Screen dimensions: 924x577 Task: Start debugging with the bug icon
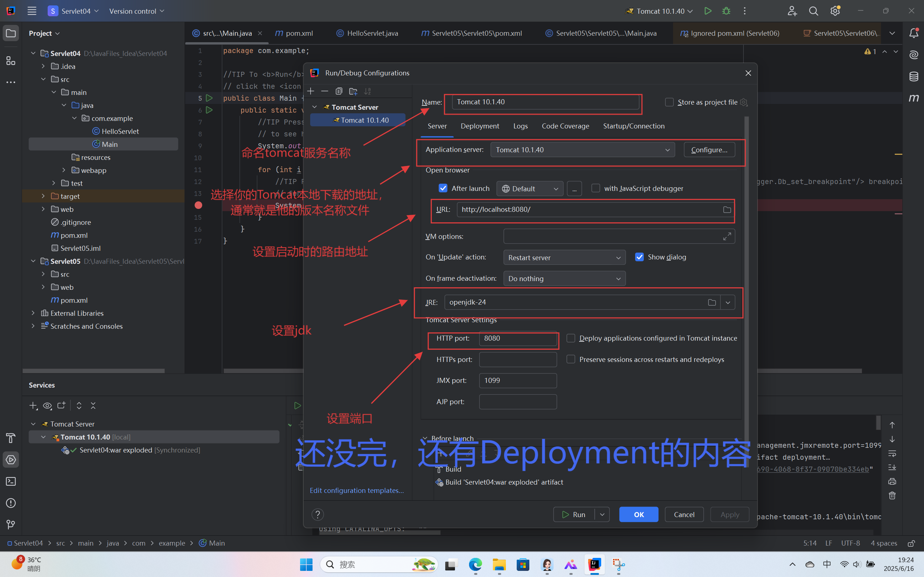(726, 11)
